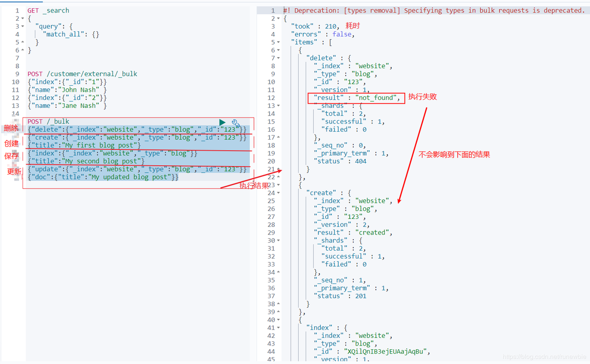Click the green play button to send request
Screen dimensions: 590x364
(222, 122)
